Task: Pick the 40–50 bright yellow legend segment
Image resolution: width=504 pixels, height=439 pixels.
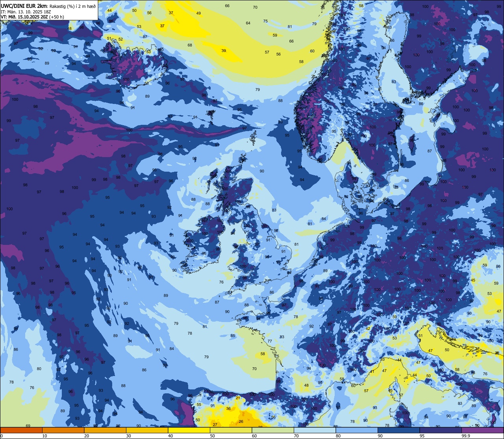Action: tap(189, 430)
